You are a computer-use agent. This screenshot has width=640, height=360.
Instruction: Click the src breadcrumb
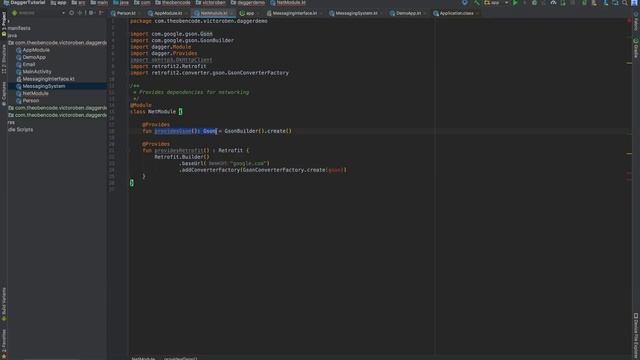79,3
